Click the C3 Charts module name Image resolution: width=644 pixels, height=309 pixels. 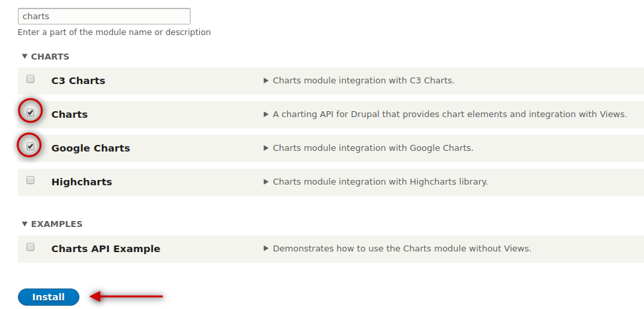point(78,81)
